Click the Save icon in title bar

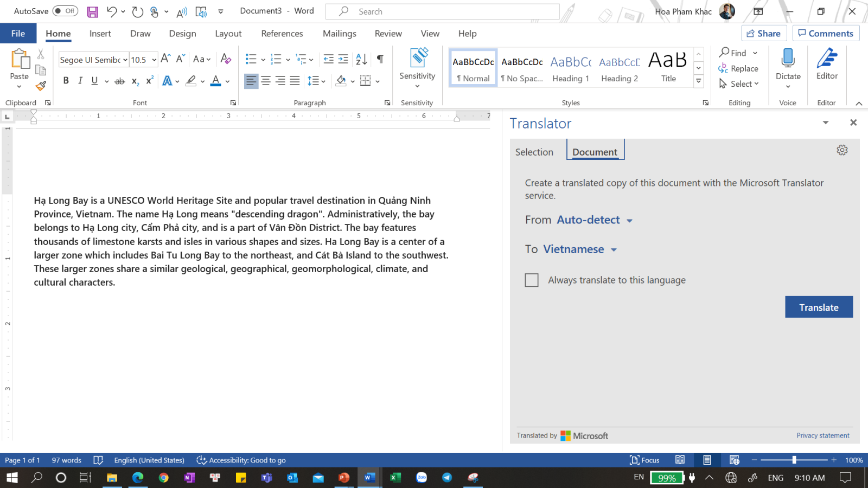93,11
